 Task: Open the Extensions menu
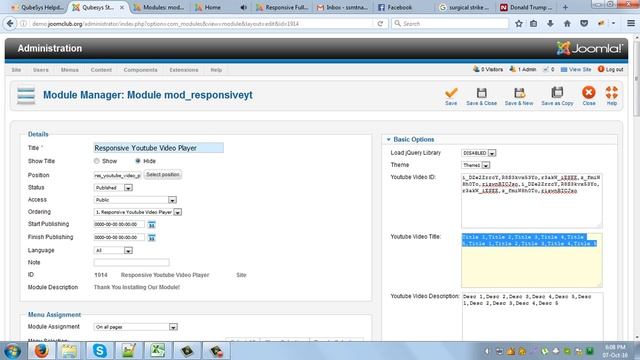coord(184,70)
